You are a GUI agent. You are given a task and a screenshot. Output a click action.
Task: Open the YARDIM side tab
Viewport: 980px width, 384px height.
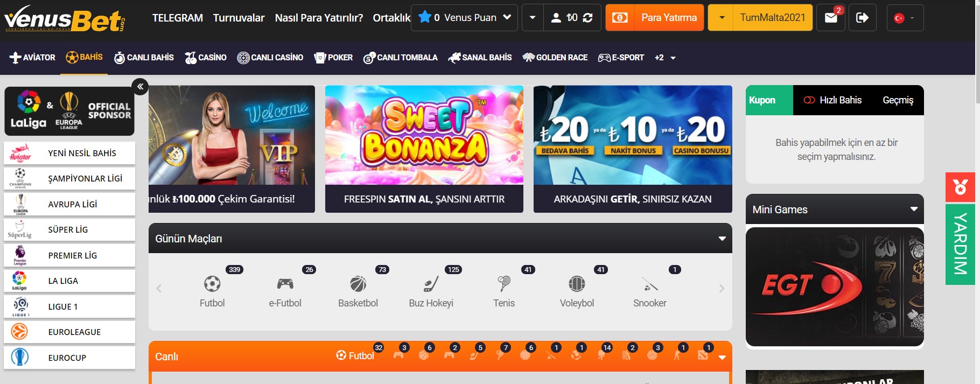tap(960, 245)
